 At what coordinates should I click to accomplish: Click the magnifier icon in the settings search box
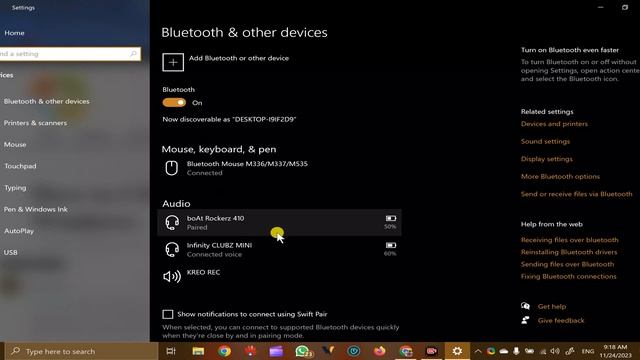point(133,54)
